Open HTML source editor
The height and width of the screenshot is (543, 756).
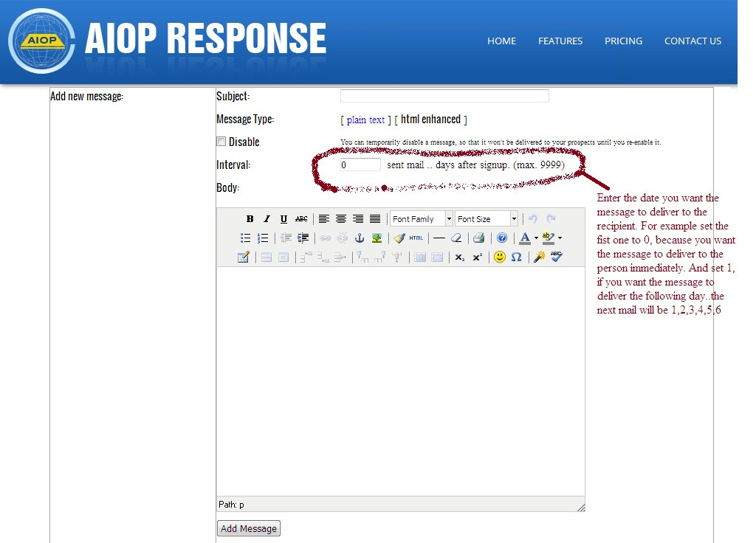pos(416,238)
